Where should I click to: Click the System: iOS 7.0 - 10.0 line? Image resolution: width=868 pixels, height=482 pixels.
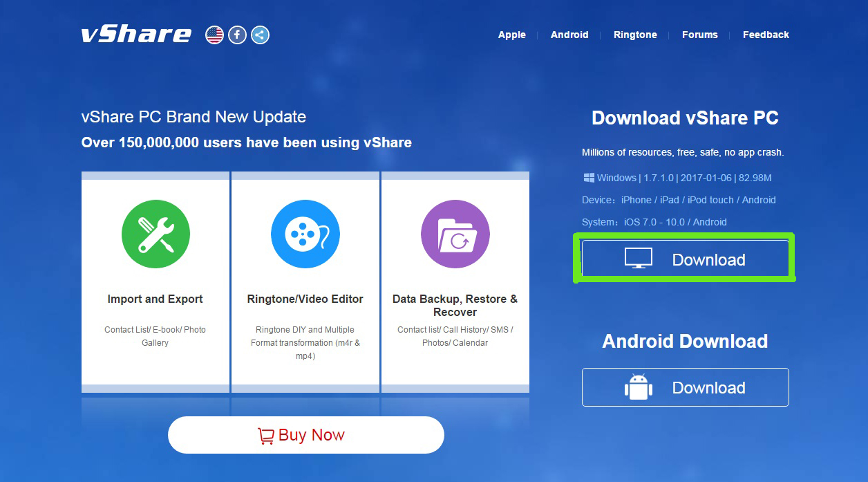pos(654,222)
